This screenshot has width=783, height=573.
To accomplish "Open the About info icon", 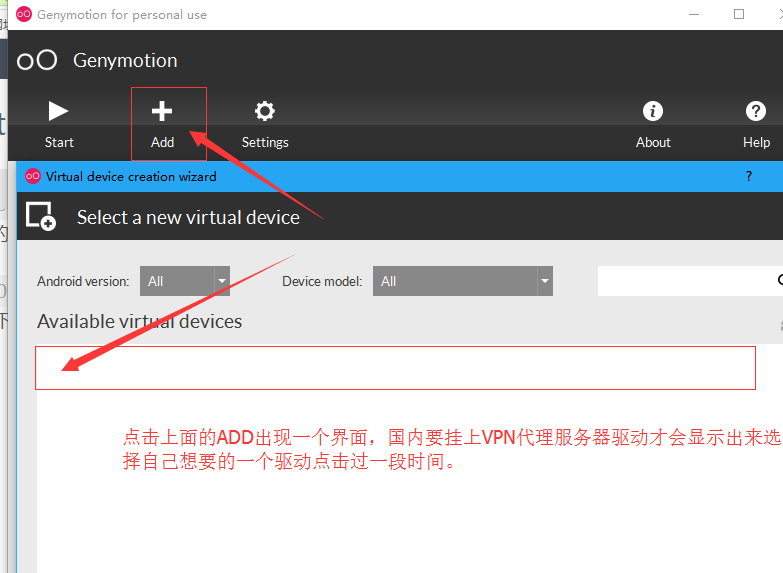I will (653, 111).
